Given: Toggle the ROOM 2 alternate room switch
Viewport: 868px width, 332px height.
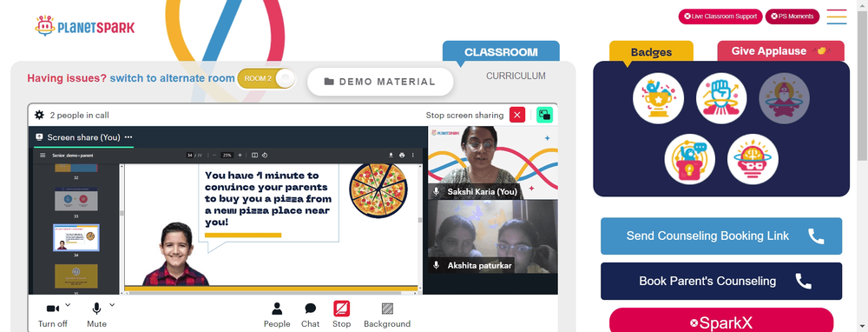Looking at the screenshot, I should pyautogui.click(x=266, y=78).
